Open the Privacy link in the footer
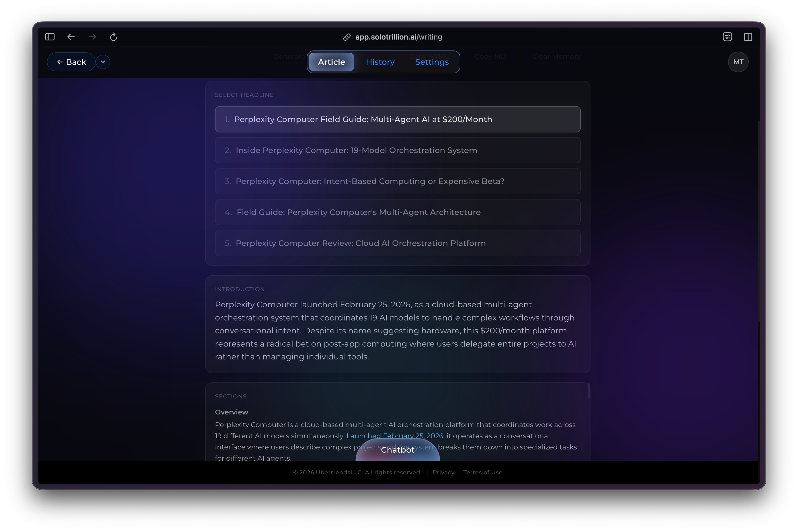Screen dimensions: 798x532 click(x=443, y=472)
